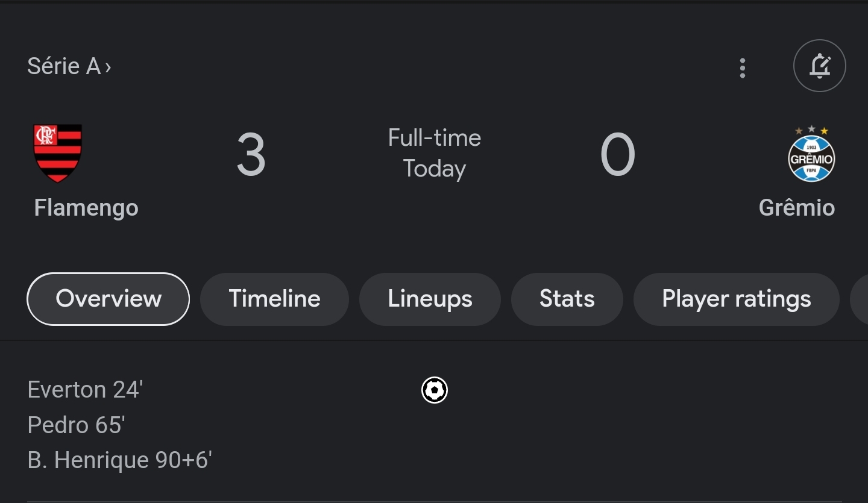Screen dimensions: 868x503
Task: Switch to the Timeline tab
Action: [274, 299]
